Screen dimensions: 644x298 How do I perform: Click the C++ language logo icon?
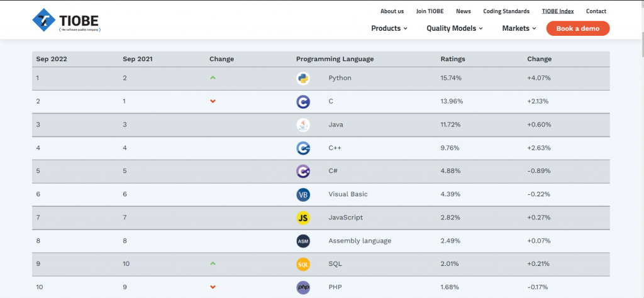303,148
